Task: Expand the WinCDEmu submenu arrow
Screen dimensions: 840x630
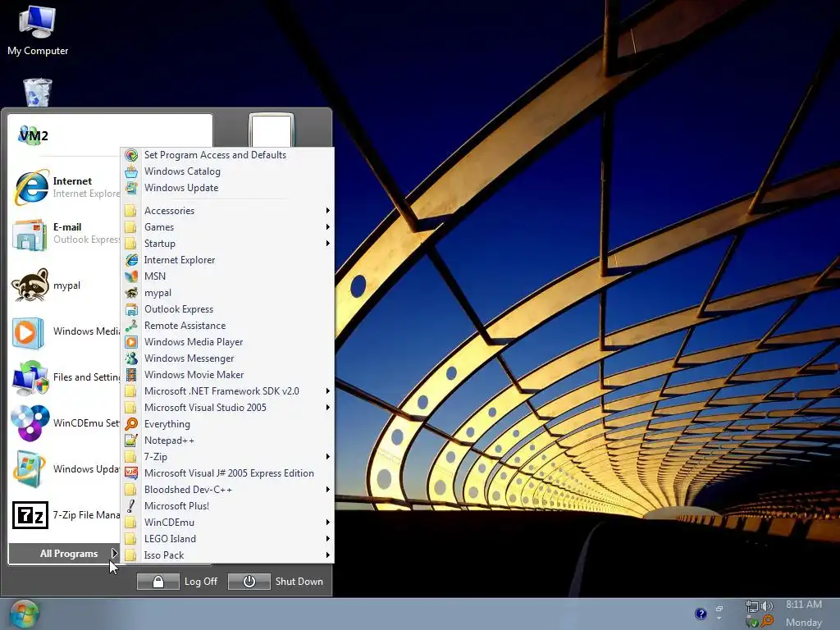Action: (x=328, y=523)
